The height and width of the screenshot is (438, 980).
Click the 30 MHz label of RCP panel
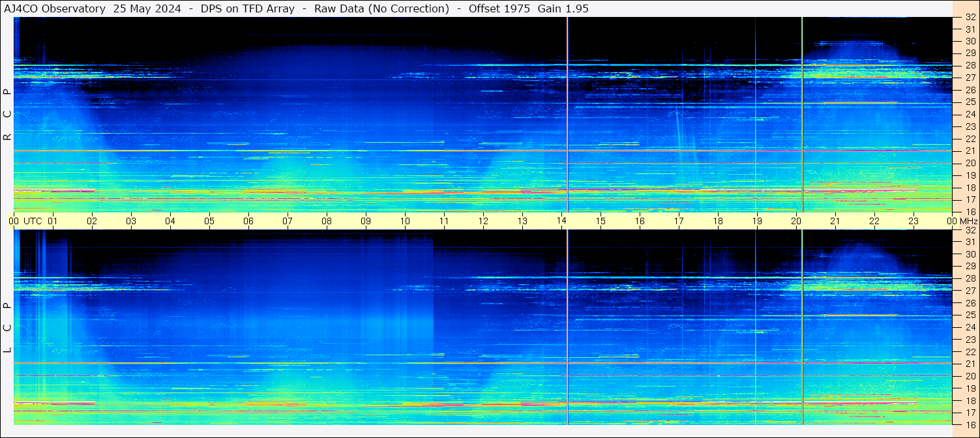[970, 42]
